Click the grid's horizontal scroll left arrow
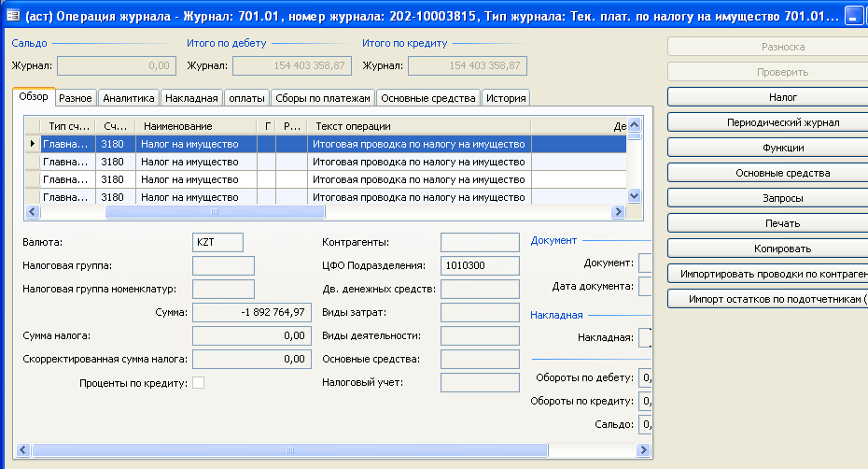This screenshot has height=469, width=868. point(31,212)
